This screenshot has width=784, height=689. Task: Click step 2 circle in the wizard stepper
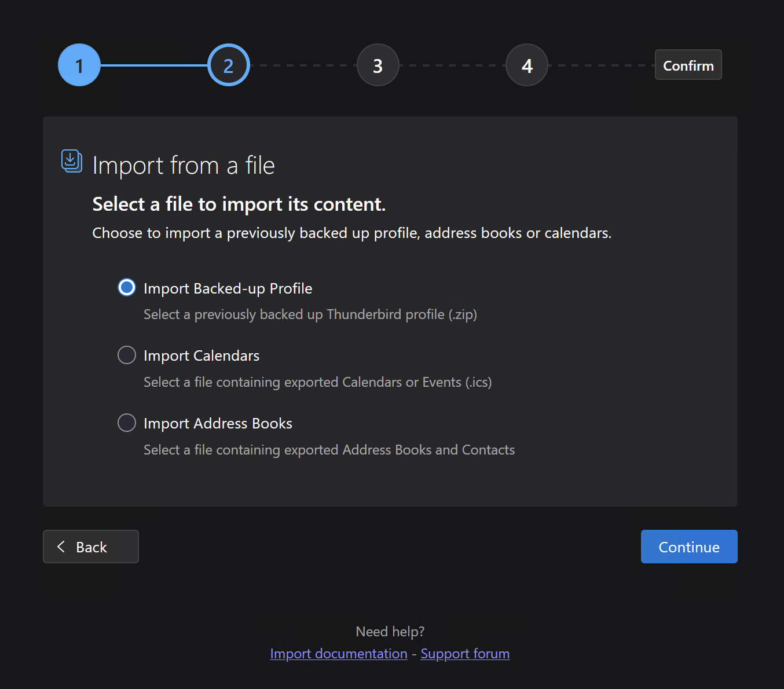(228, 65)
